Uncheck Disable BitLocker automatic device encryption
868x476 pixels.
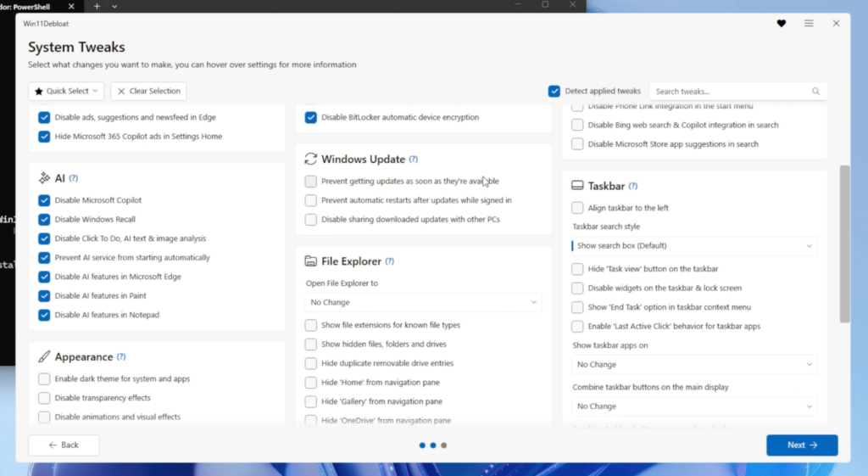tap(311, 117)
